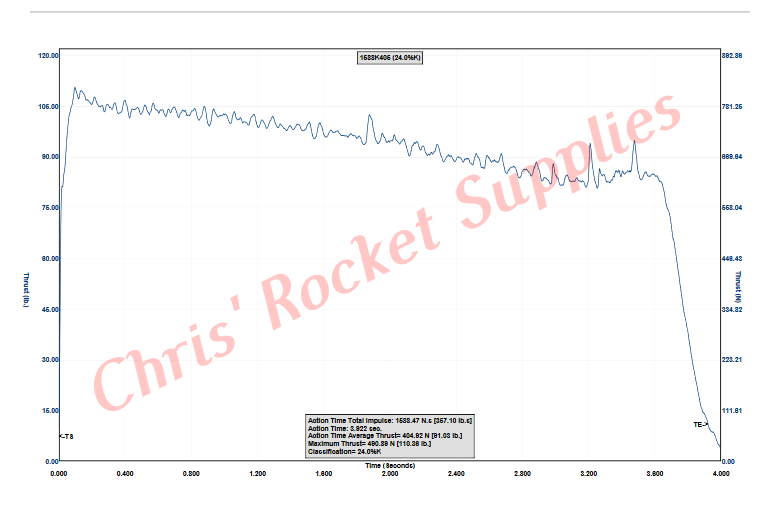Click the "45.00" left axis label
775x505 pixels.
coord(50,309)
